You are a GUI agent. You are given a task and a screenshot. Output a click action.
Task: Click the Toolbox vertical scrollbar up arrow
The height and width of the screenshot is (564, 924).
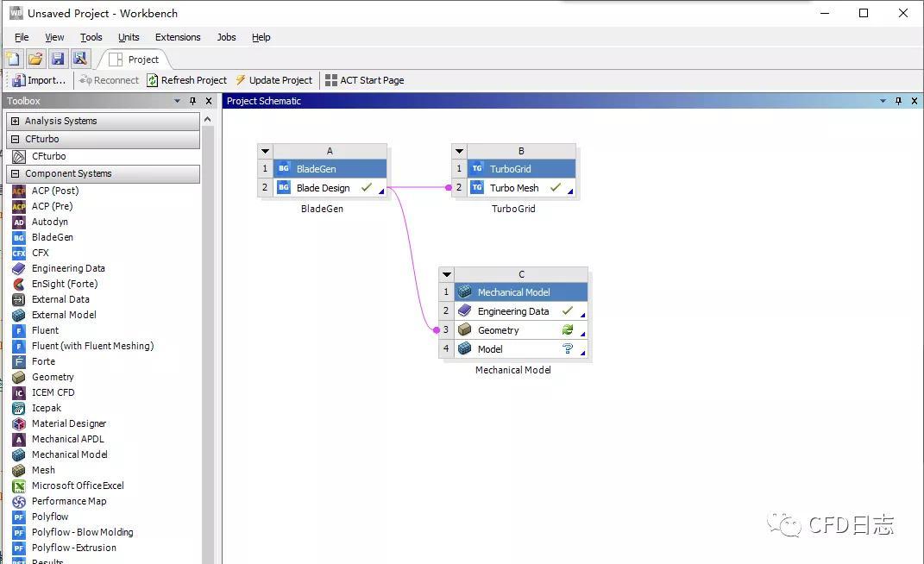pos(207,120)
